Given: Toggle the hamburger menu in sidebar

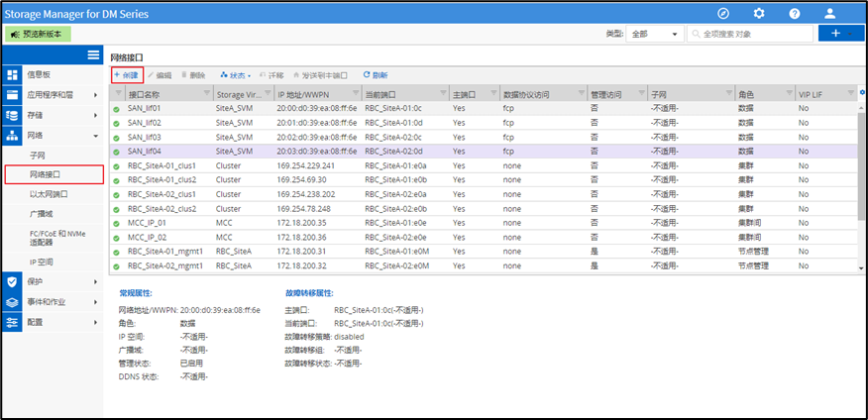Looking at the screenshot, I should 93,55.
